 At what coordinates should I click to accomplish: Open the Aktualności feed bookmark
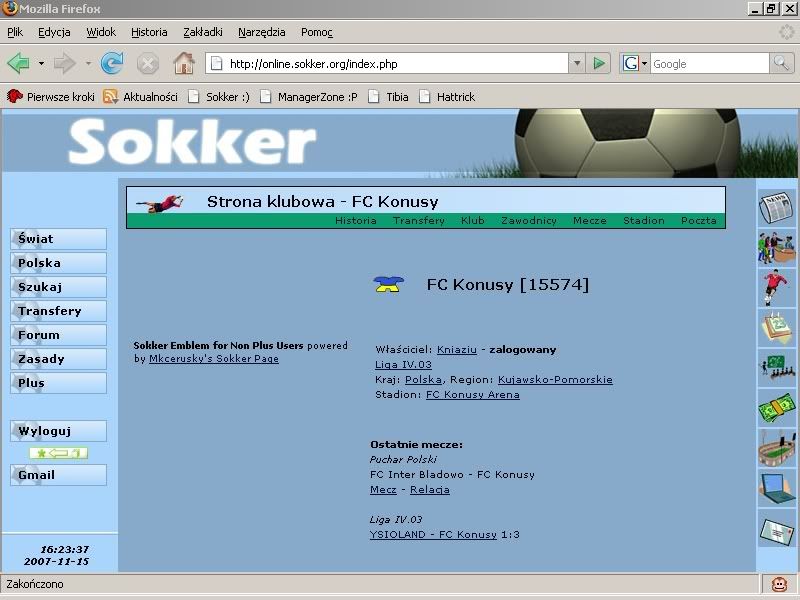click(x=140, y=96)
